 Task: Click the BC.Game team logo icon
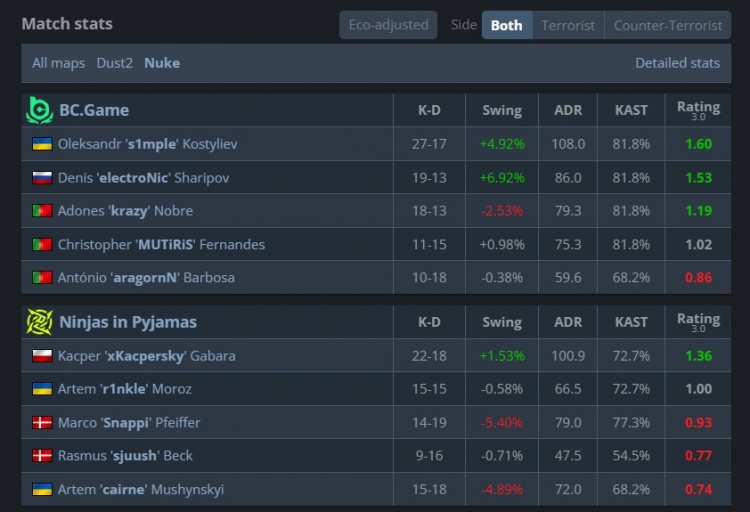pyautogui.click(x=39, y=110)
